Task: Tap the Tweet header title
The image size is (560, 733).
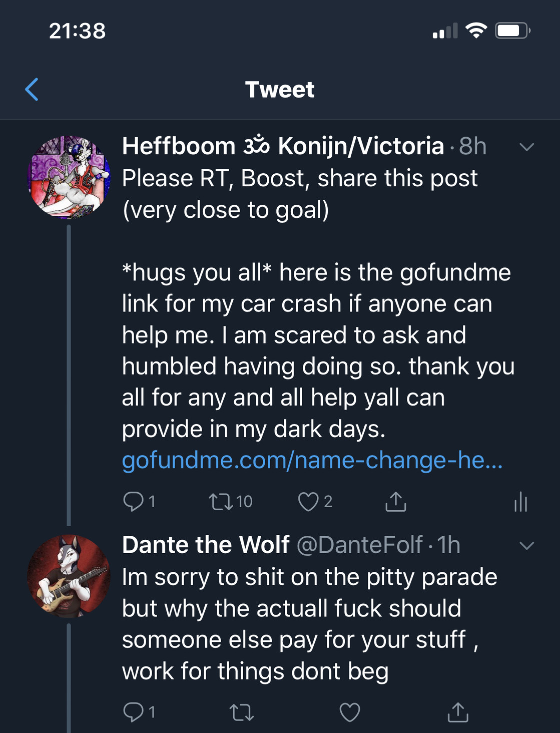Action: (x=280, y=90)
